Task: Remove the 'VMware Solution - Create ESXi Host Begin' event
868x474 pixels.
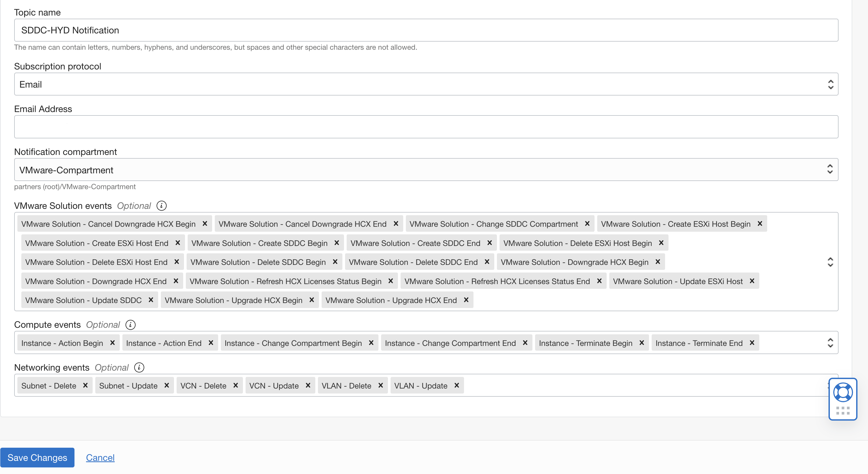Action: click(x=760, y=224)
